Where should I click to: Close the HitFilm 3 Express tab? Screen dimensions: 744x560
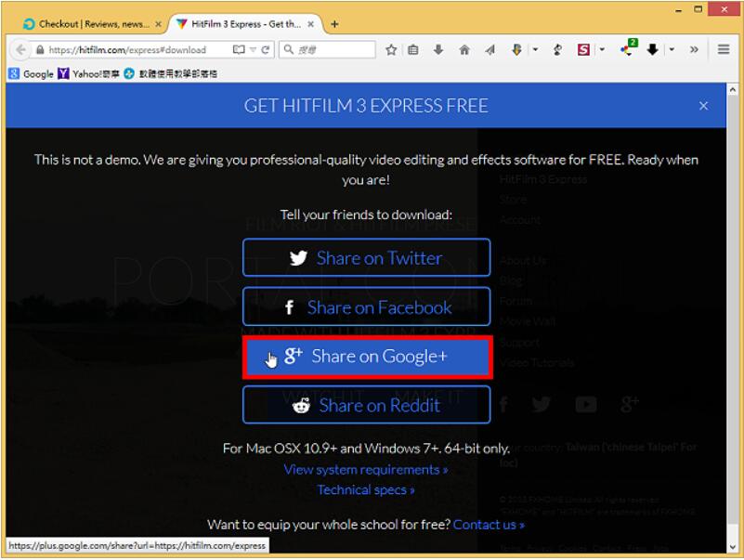tap(310, 24)
